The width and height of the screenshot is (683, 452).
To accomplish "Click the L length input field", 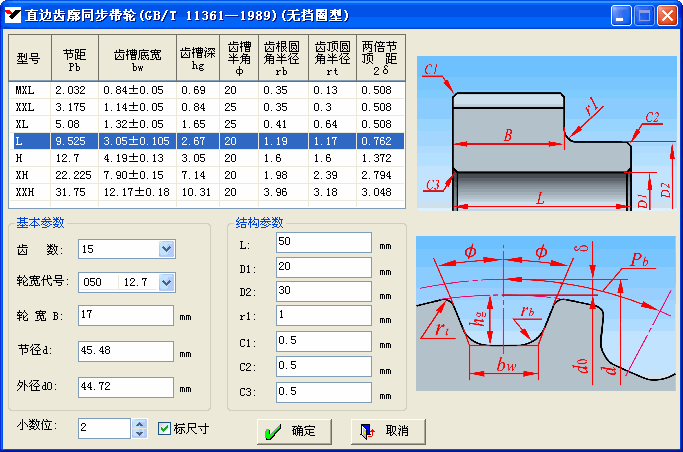I will tap(324, 242).
